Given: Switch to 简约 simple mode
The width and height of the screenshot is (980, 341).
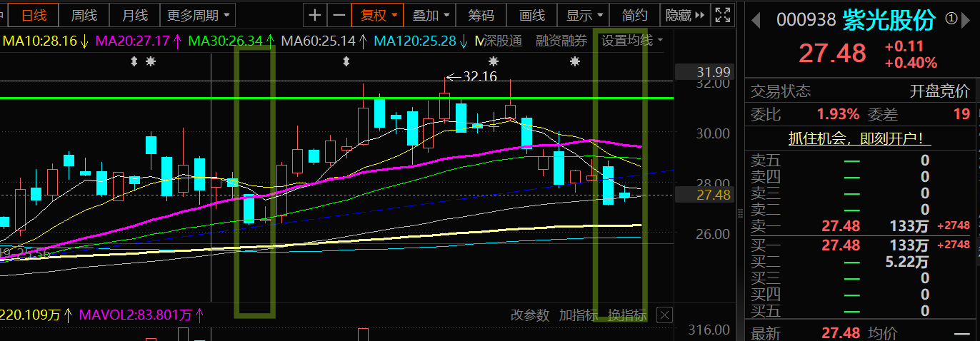Looking at the screenshot, I should [635, 15].
